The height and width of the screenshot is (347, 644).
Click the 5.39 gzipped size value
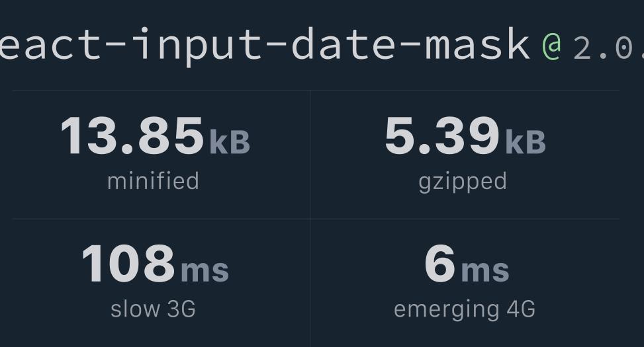(442, 135)
